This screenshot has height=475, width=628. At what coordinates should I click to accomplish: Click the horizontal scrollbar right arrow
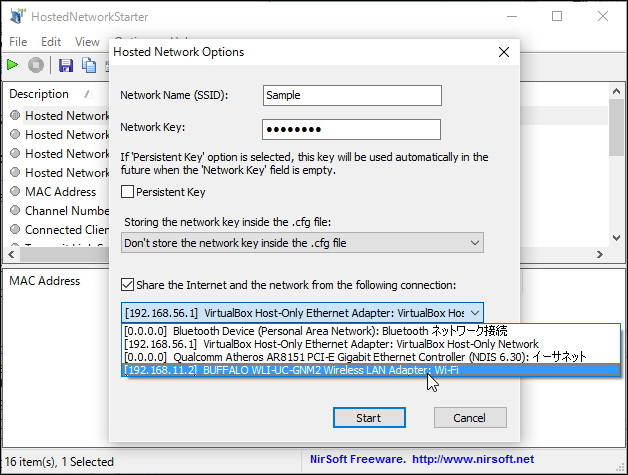[x=600, y=254]
